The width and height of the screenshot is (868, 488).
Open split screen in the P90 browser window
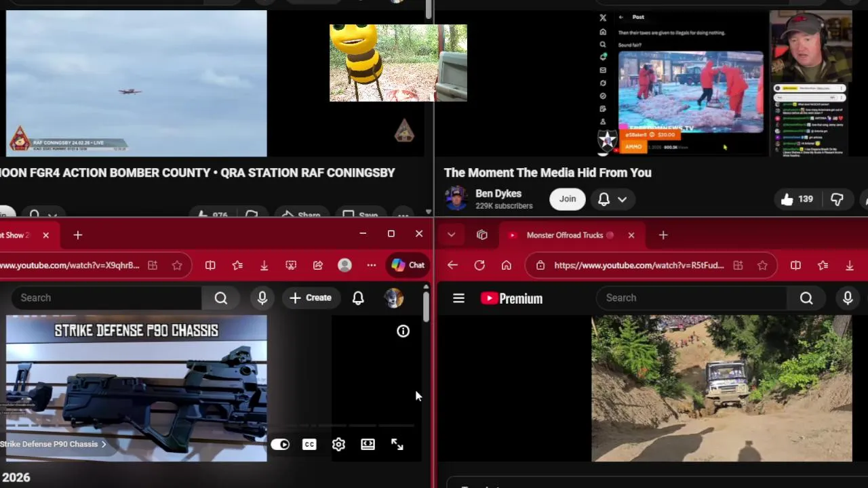click(x=210, y=265)
